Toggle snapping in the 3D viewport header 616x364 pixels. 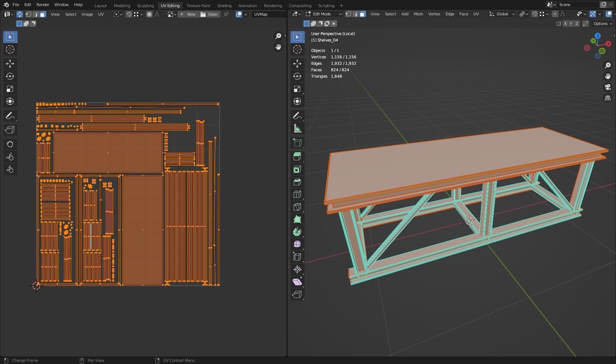pos(534,14)
